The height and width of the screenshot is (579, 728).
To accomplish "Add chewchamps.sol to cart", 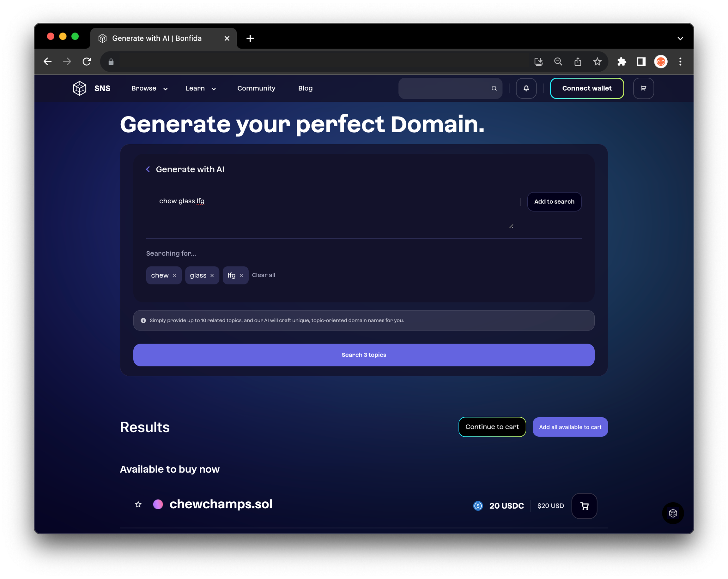I will point(584,505).
